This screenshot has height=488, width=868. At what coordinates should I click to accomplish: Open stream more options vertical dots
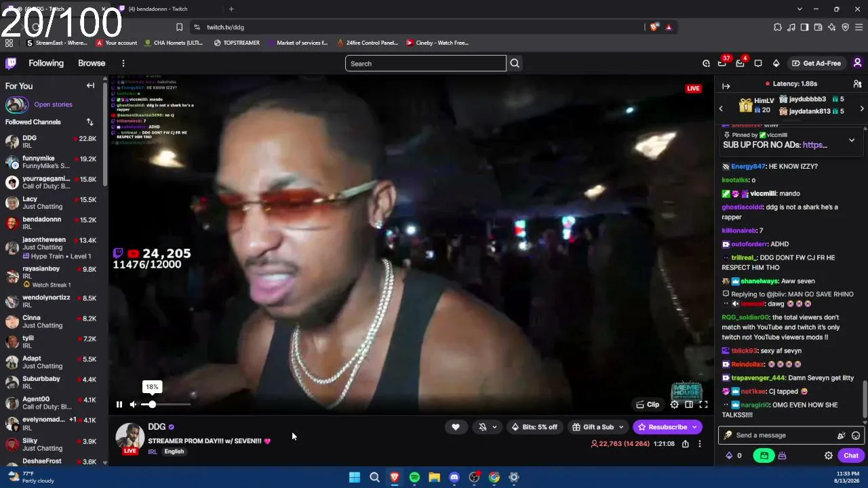(700, 444)
